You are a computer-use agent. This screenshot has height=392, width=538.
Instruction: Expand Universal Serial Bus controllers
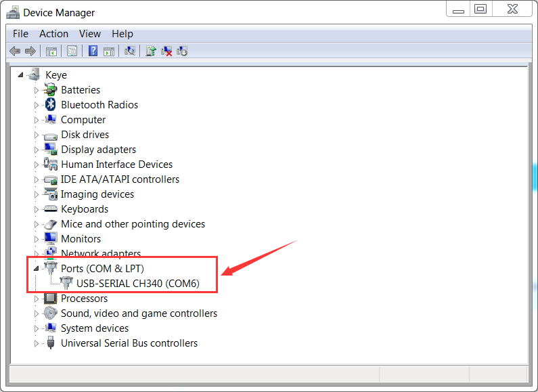pyautogui.click(x=37, y=343)
